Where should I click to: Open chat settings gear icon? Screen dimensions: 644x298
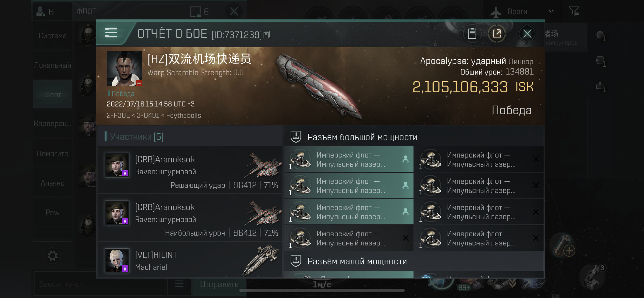(x=52, y=256)
